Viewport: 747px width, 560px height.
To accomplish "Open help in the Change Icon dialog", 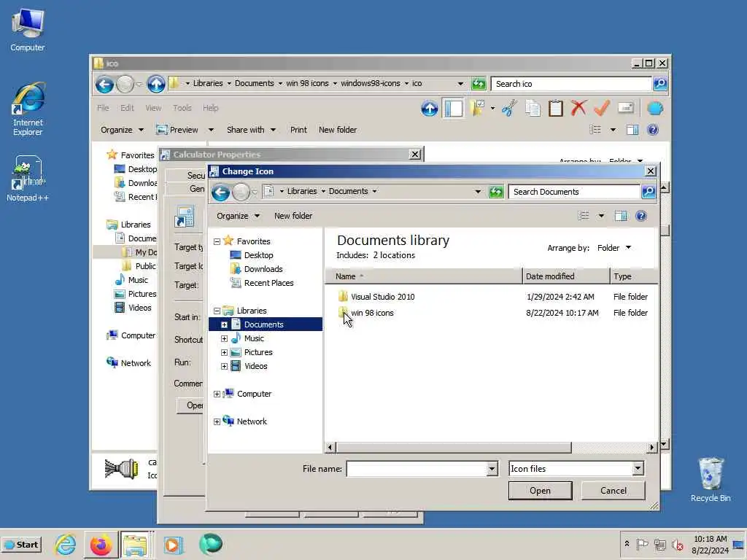I will pyautogui.click(x=641, y=216).
